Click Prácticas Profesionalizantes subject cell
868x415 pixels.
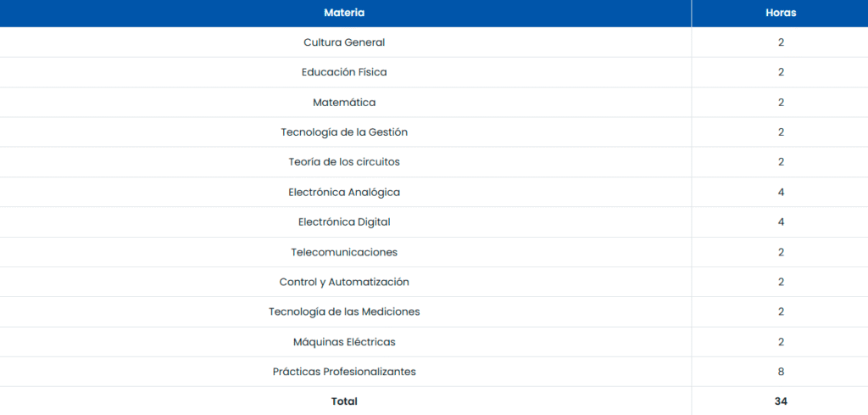(344, 372)
